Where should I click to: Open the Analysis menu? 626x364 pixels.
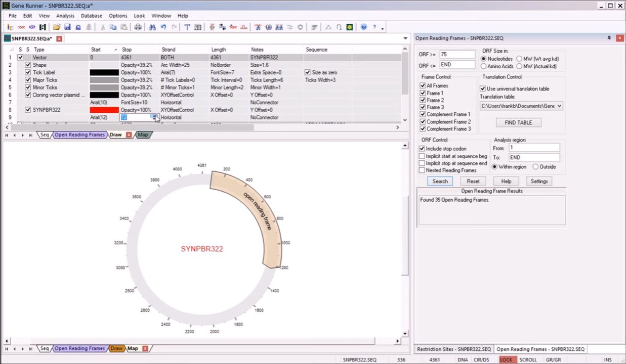[65, 16]
